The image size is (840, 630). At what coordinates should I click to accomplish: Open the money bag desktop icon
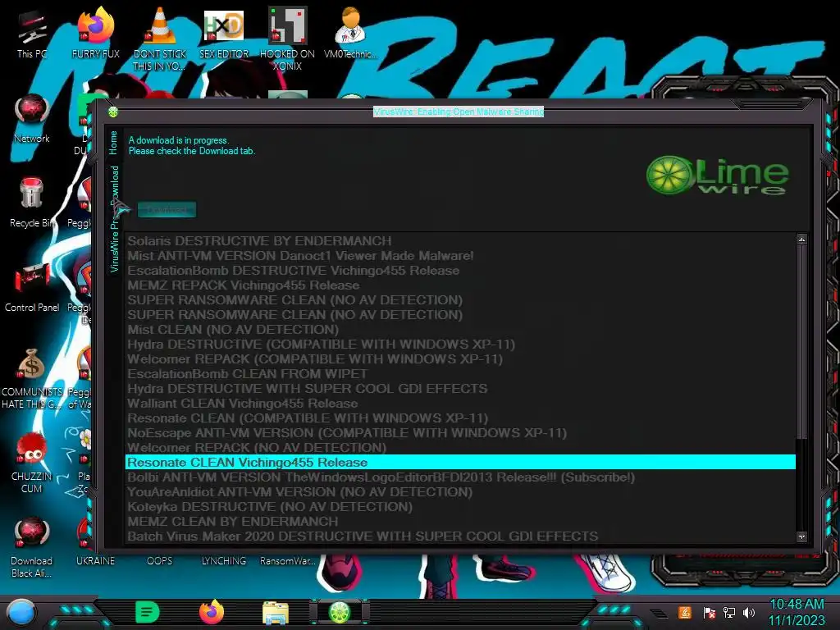tap(32, 377)
